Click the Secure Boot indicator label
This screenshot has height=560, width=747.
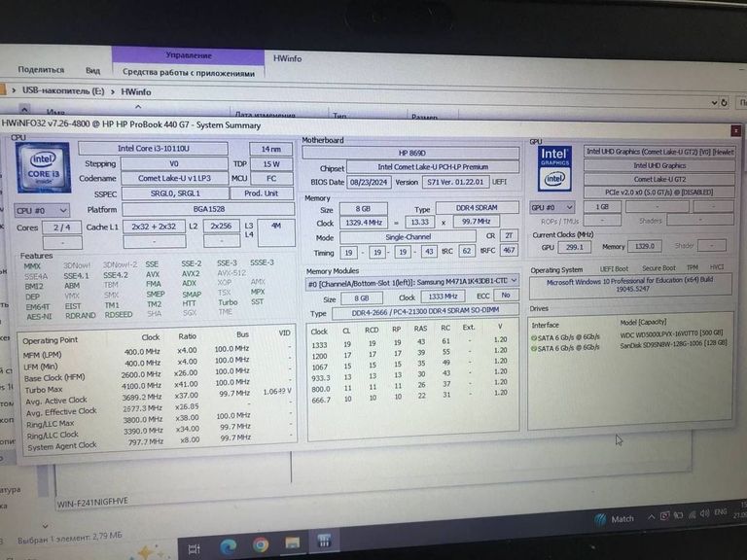(658, 268)
